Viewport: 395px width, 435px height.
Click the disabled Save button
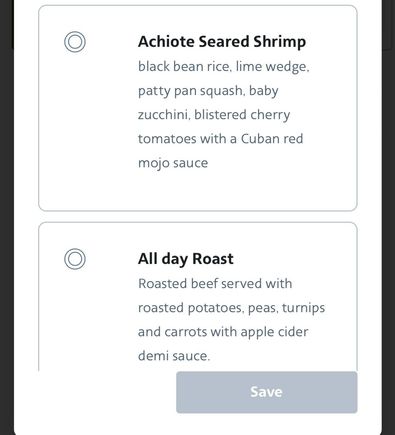coord(267,392)
